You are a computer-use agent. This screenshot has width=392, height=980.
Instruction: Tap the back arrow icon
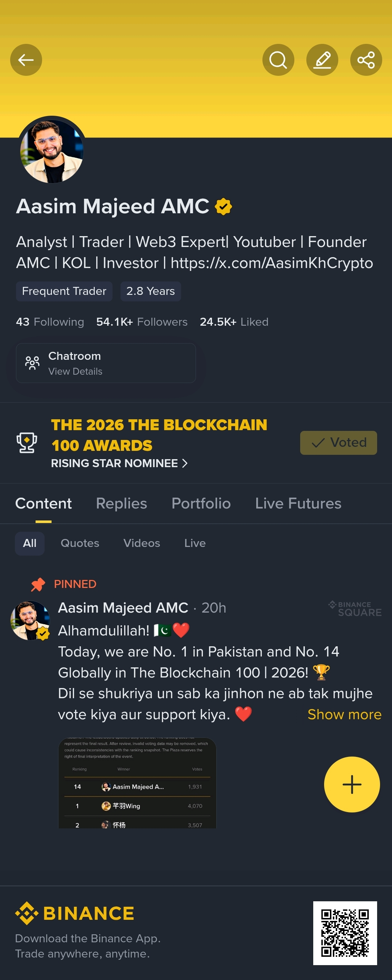26,60
